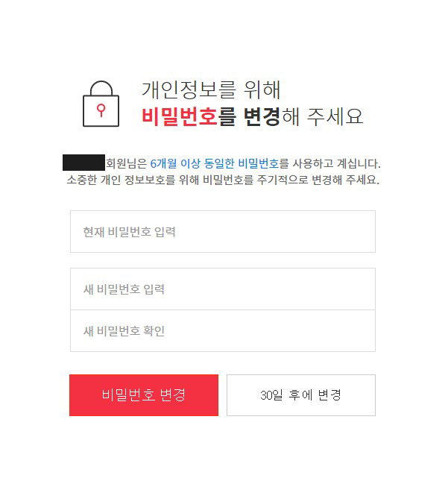Click the blue 6개월 이상 동일한 비밀번호 text

tap(215, 163)
